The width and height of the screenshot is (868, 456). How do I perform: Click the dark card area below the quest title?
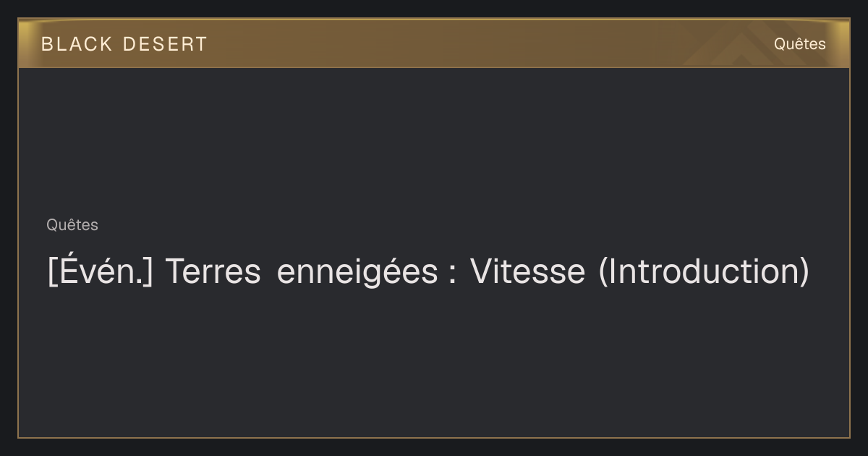[434, 362]
